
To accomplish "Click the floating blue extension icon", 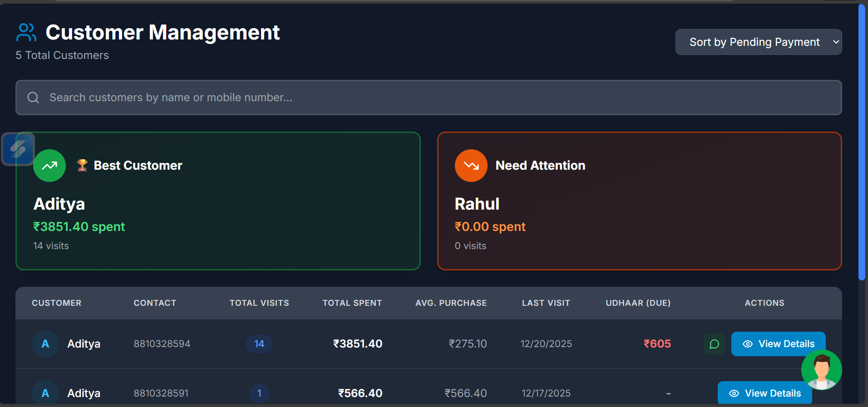I will click(x=18, y=149).
